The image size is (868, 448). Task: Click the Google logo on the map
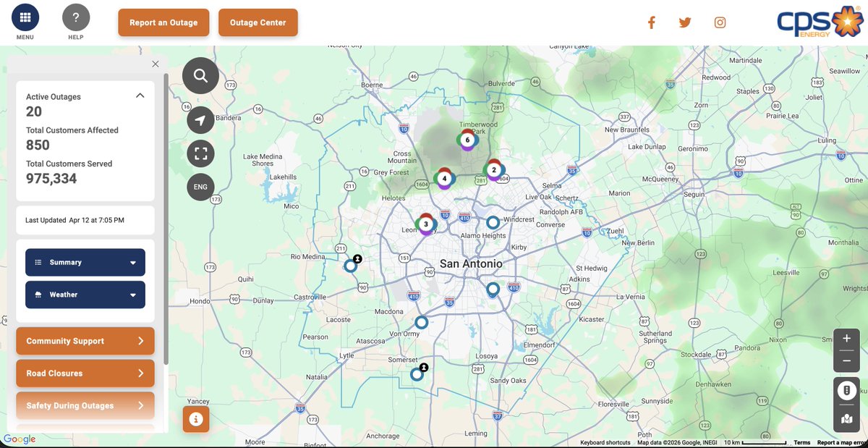tap(20, 439)
